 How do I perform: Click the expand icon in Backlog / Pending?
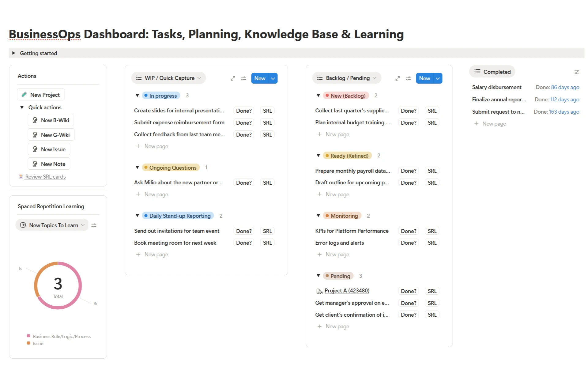[398, 78]
